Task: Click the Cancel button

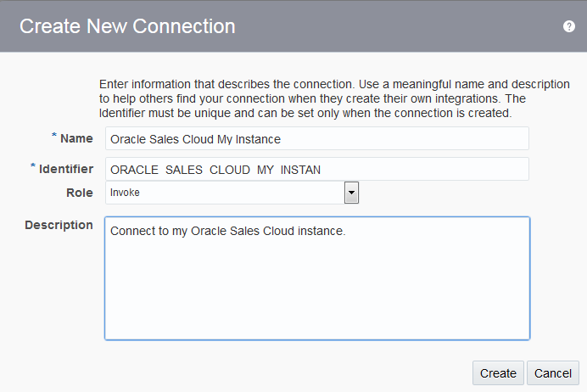Action: pos(552,372)
